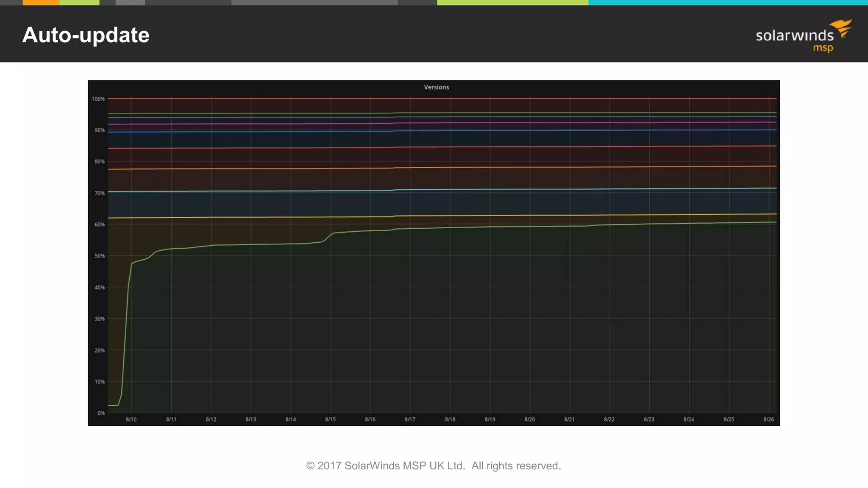Click the 8/12 date axis label

211,419
